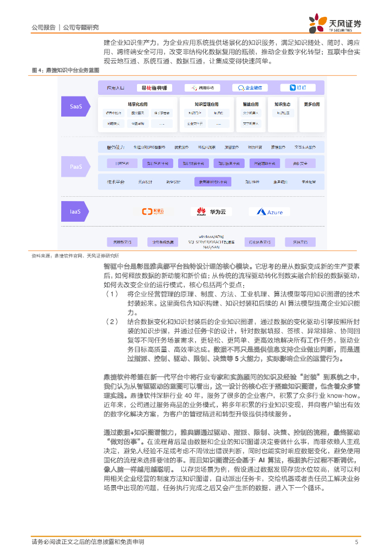
Task: Click the 知识生态 panel heading
Action: [x=283, y=104]
